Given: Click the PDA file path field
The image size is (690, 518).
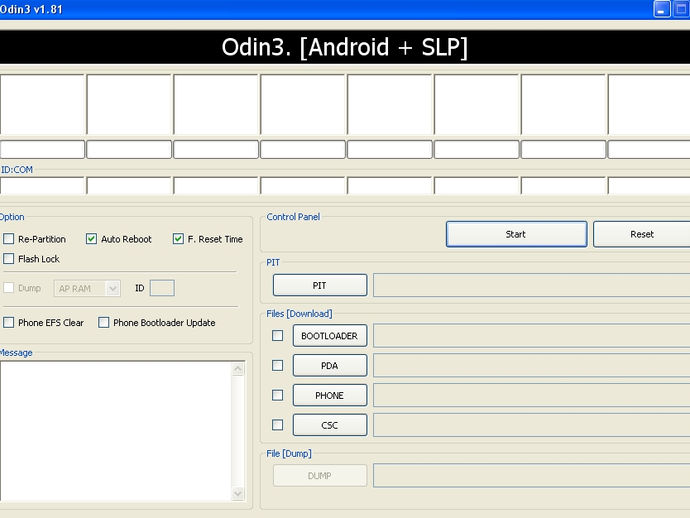Looking at the screenshot, I should 532,366.
